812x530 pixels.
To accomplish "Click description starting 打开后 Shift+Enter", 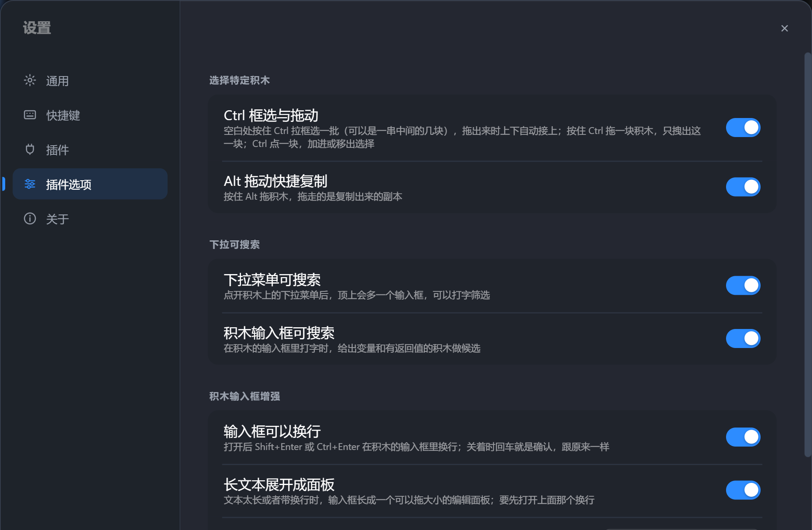I will [x=416, y=447].
